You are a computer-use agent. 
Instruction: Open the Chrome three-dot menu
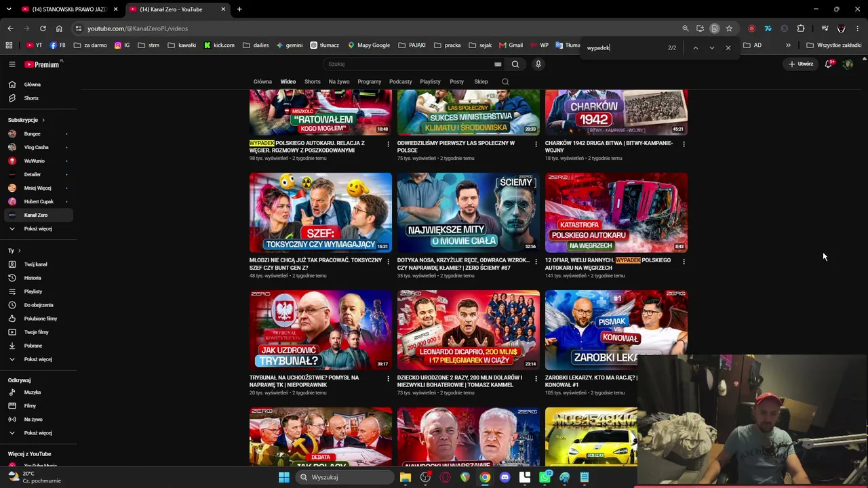pos(858,28)
